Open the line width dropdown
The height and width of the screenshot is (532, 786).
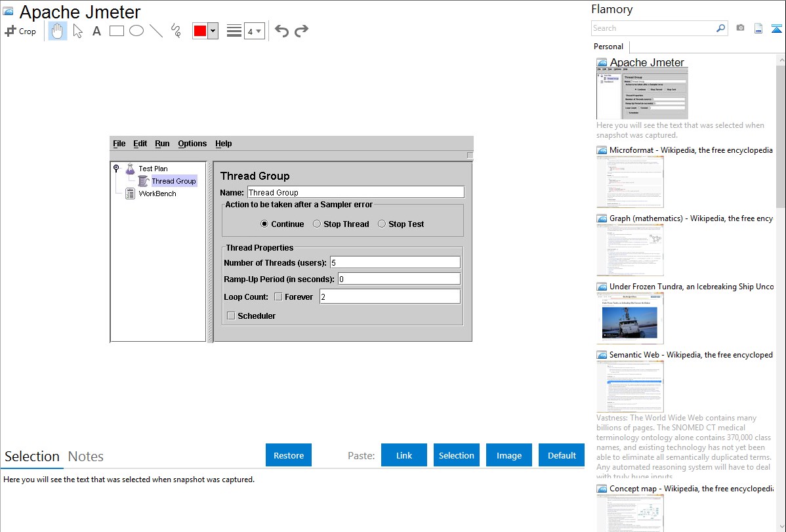tap(255, 31)
